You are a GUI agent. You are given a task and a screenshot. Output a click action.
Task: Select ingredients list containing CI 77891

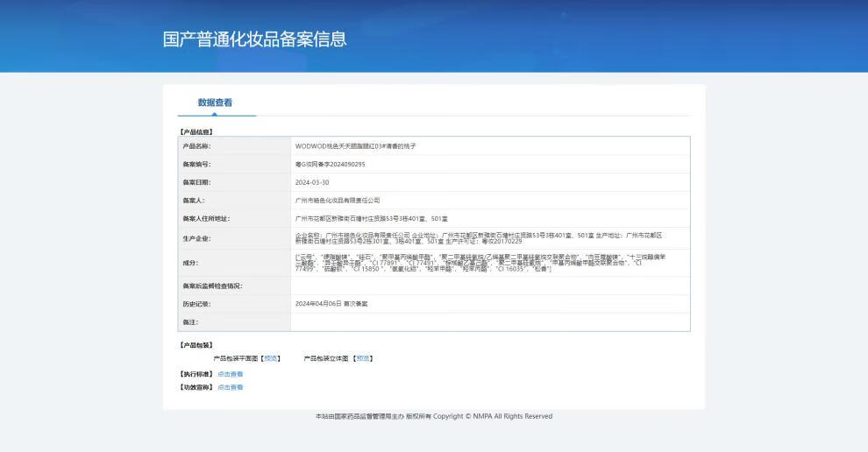pos(480,263)
